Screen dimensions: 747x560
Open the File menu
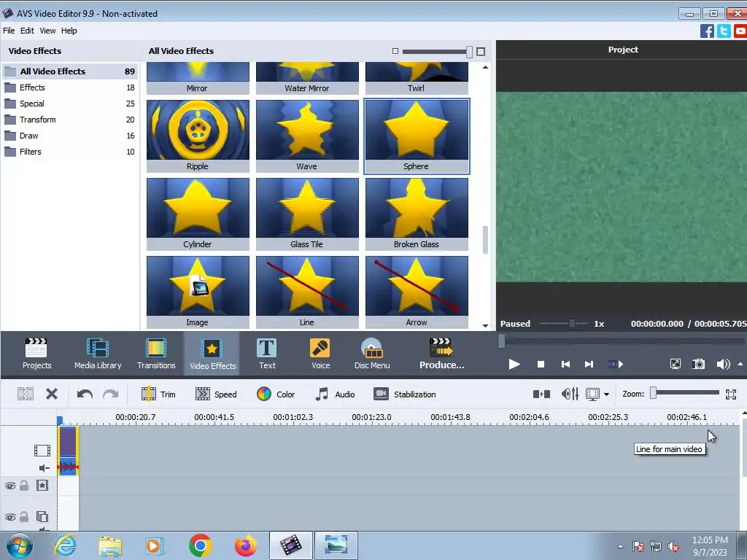[9, 31]
